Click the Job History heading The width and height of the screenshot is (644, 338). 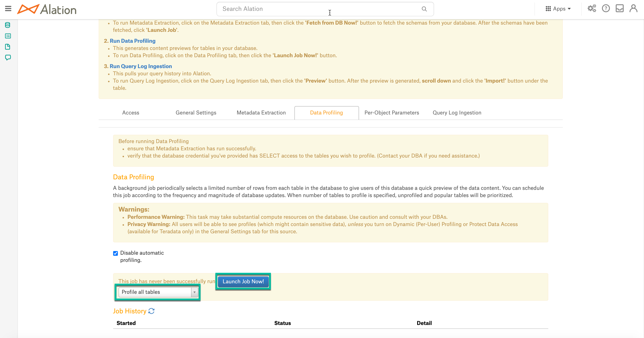[129, 311]
